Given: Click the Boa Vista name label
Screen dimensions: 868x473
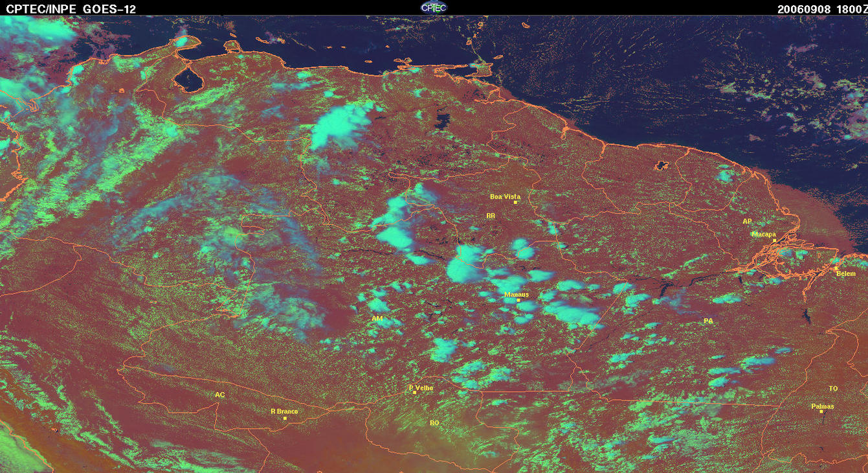Looking at the screenshot, I should click(x=505, y=196).
